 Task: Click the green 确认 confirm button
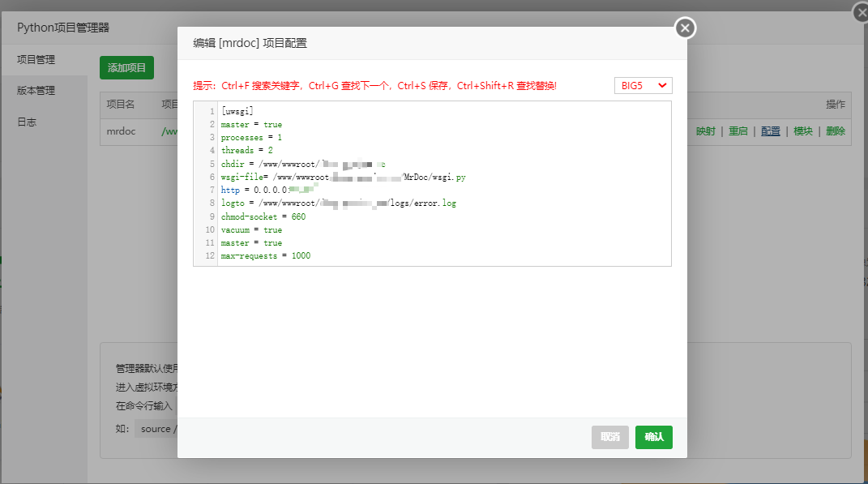[654, 437]
